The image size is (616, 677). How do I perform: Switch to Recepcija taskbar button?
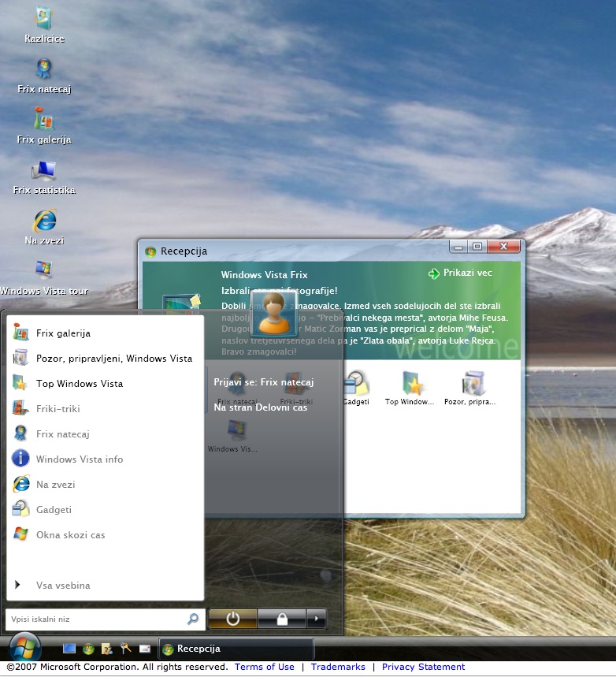pyautogui.click(x=236, y=649)
